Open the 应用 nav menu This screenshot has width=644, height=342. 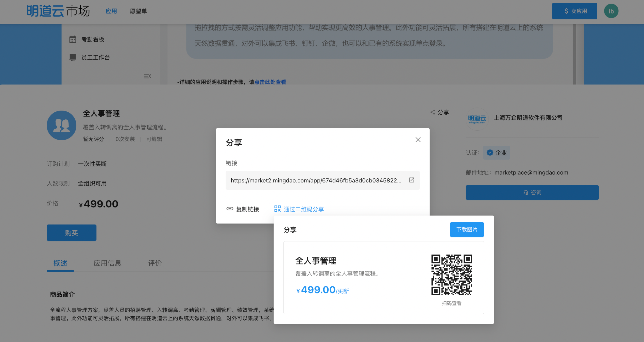pyautogui.click(x=111, y=11)
